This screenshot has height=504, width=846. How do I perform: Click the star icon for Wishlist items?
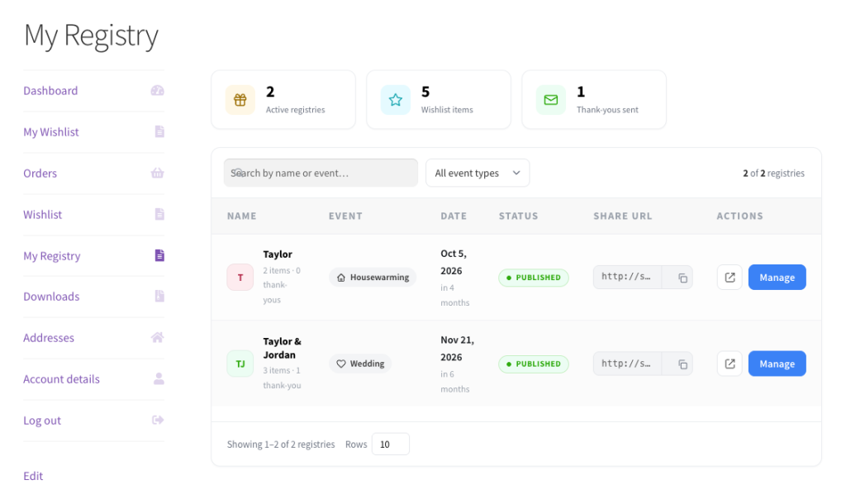396,100
